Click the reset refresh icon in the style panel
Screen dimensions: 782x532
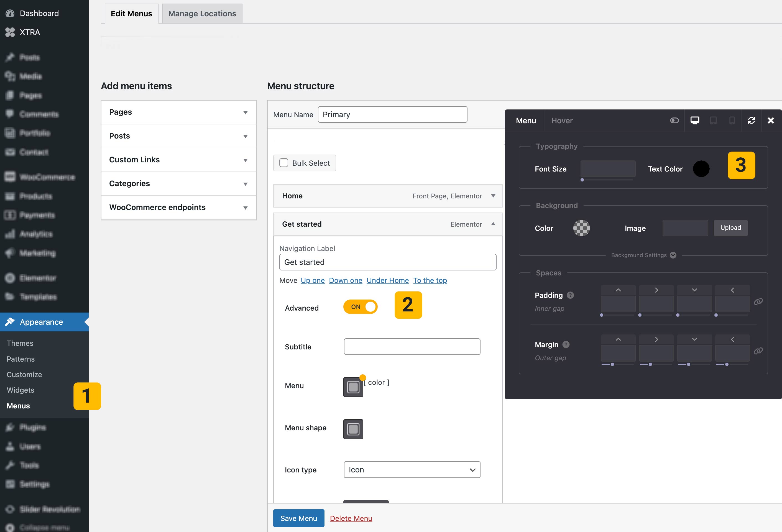pyautogui.click(x=752, y=121)
